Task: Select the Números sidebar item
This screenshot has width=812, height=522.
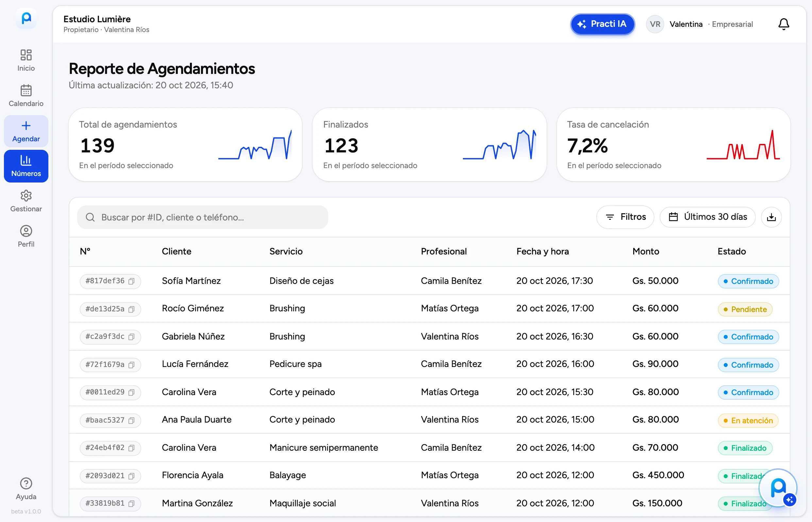Action: tap(26, 166)
